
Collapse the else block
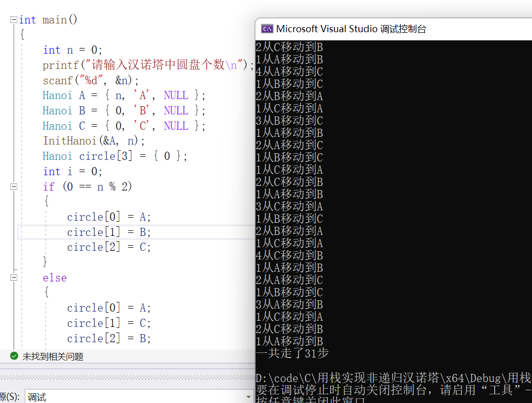pyautogui.click(x=14, y=277)
